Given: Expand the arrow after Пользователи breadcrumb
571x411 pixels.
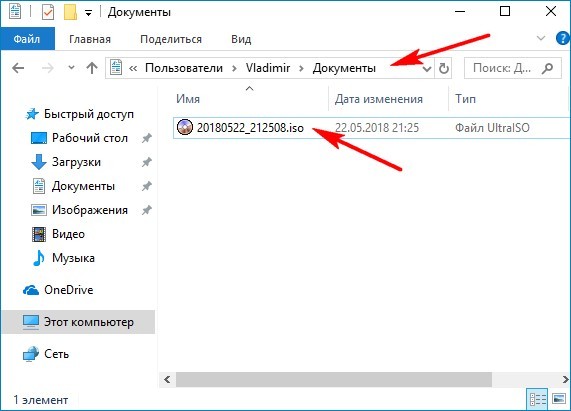Looking at the screenshot, I should 234,68.
